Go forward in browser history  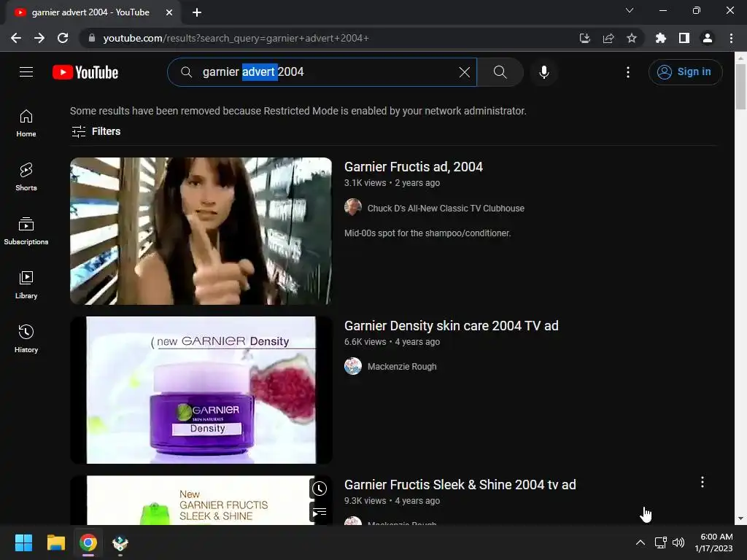39,38
